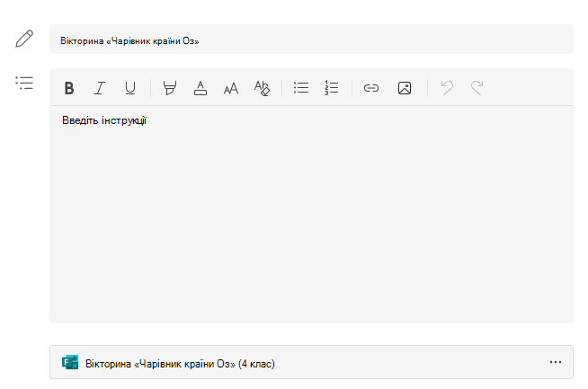This screenshot has height=389, width=588.
Task: Underline the selected text
Action: tap(130, 88)
